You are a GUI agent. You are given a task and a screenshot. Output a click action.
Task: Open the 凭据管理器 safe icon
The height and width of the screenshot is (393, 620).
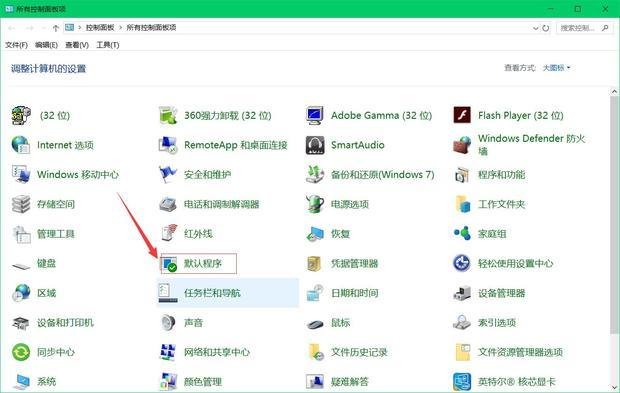point(315,263)
